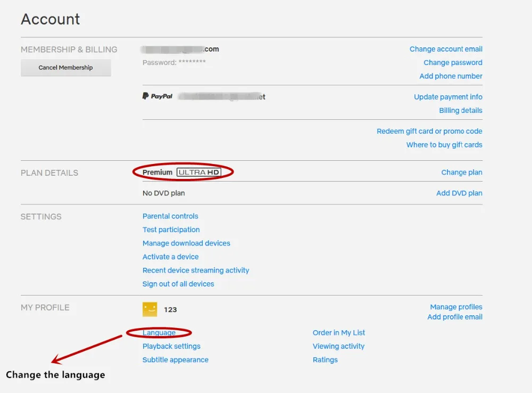View Billing details link
532x393 pixels.
click(461, 111)
